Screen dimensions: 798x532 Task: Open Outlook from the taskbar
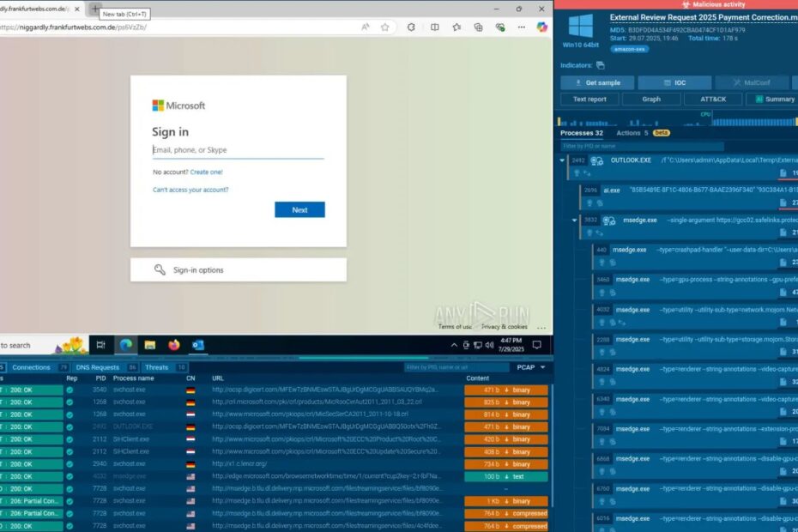(x=198, y=345)
